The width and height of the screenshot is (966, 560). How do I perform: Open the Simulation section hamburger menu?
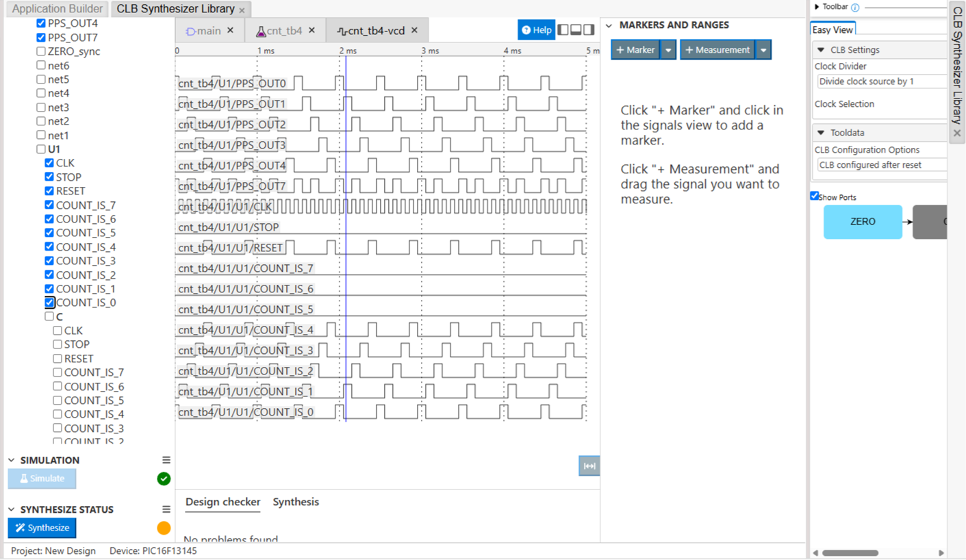coord(166,460)
